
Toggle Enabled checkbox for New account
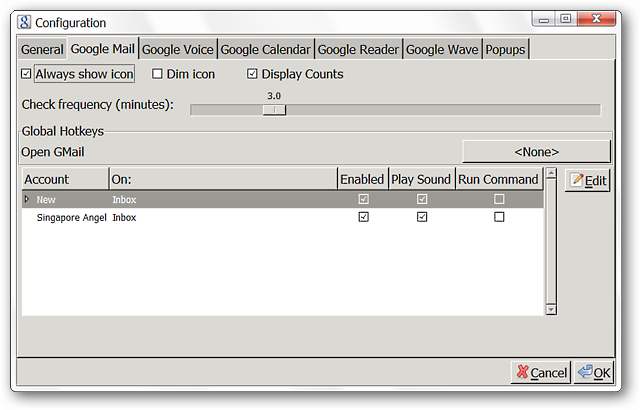(x=363, y=199)
